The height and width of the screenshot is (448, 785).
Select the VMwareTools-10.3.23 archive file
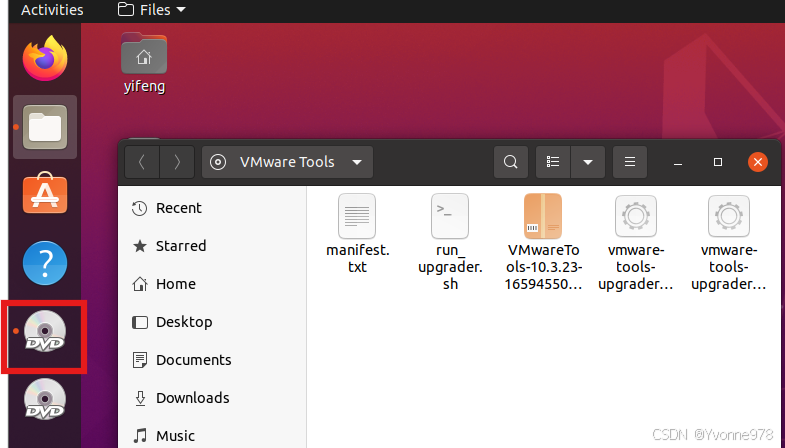pyautogui.click(x=543, y=242)
